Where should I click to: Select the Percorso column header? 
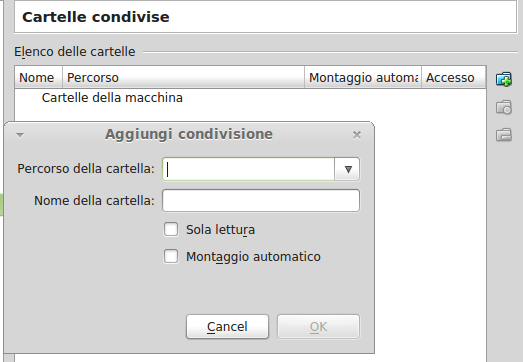click(x=183, y=77)
